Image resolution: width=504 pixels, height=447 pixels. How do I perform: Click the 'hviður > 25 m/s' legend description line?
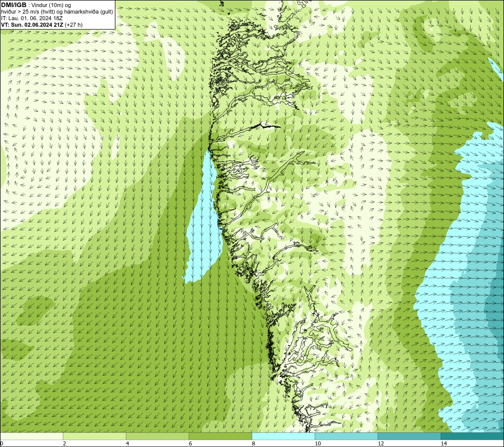(x=57, y=12)
